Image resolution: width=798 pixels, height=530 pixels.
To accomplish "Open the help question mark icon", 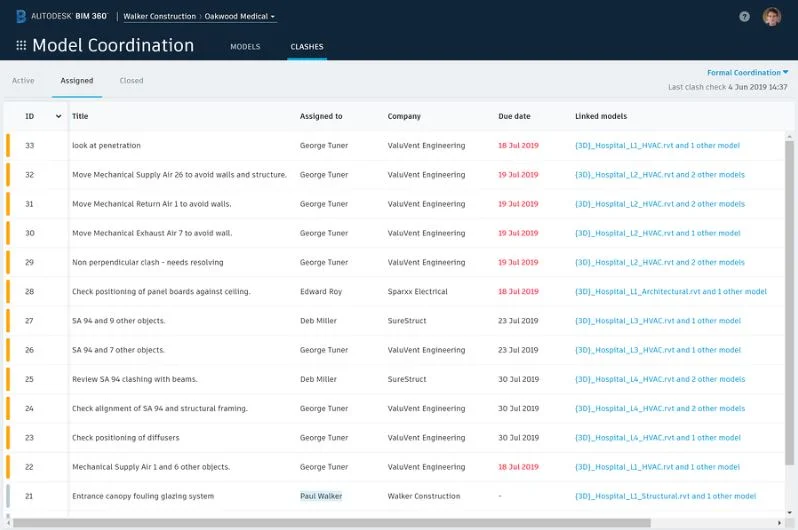I will click(x=744, y=17).
